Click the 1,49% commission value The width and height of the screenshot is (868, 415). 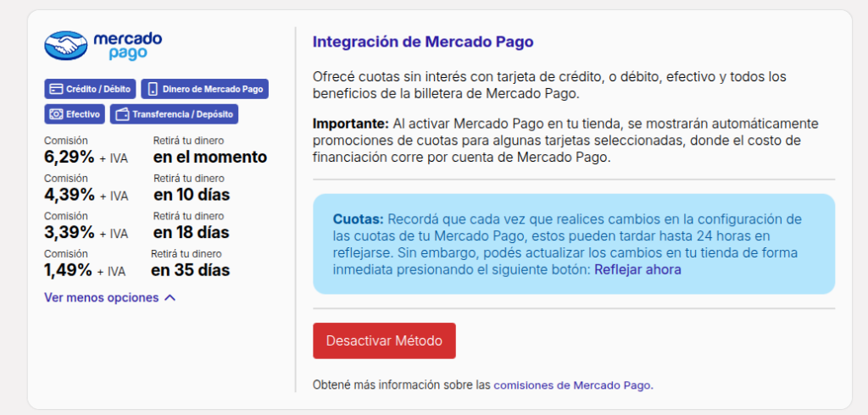(x=68, y=270)
